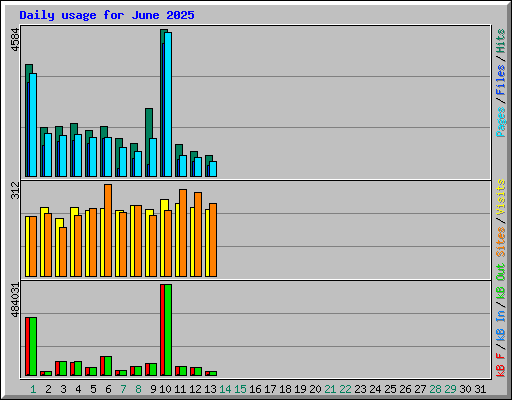Click day 10 on the date axis
Screen dimensions: 512x400
coord(165,389)
